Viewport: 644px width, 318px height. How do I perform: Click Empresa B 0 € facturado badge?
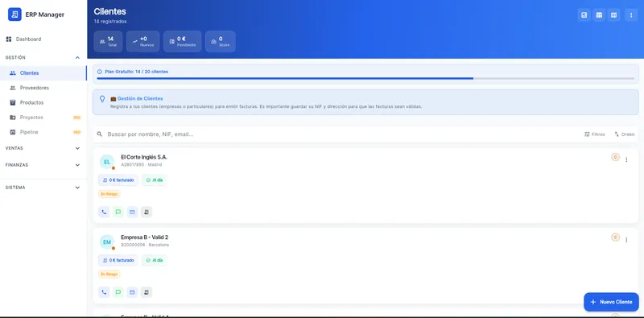click(x=118, y=260)
